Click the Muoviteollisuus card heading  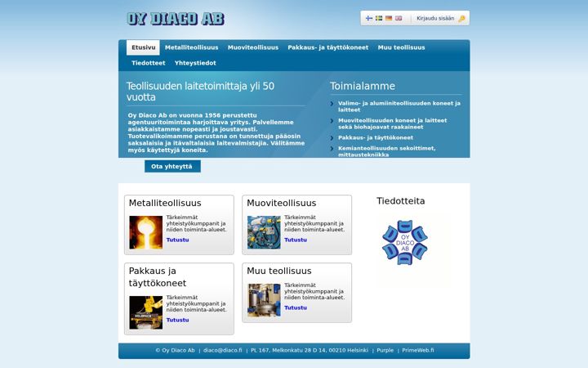tap(282, 203)
